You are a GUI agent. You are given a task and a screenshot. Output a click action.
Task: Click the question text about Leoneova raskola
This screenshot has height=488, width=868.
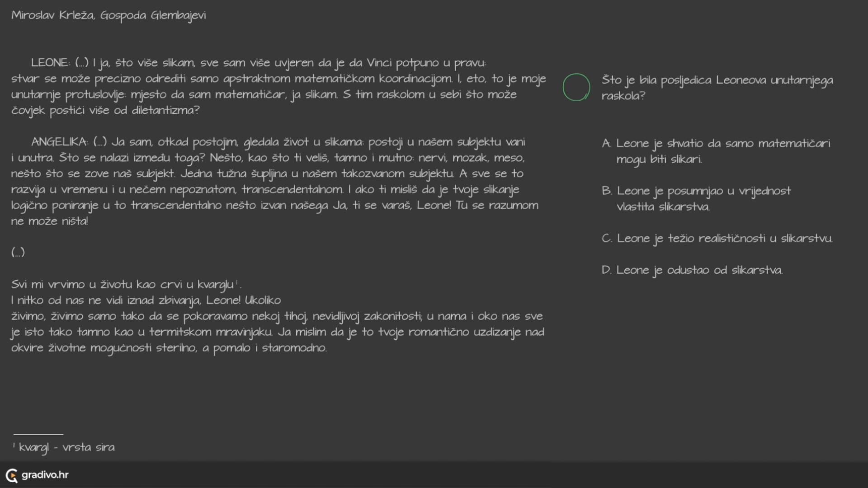[717, 88]
